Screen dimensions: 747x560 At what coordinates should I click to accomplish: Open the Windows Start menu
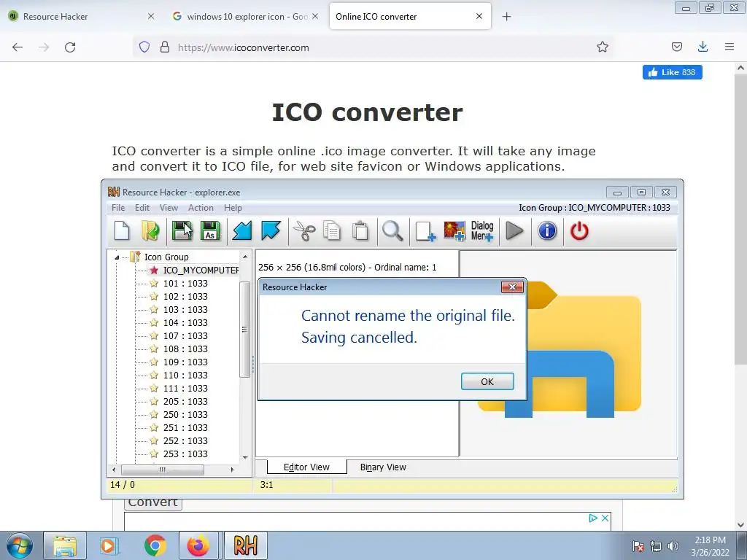20,545
